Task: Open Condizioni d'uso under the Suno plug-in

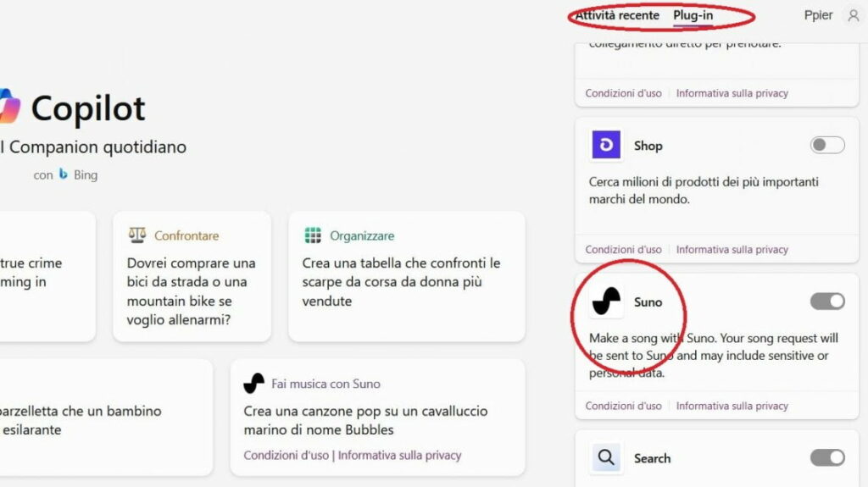Action: (623, 406)
